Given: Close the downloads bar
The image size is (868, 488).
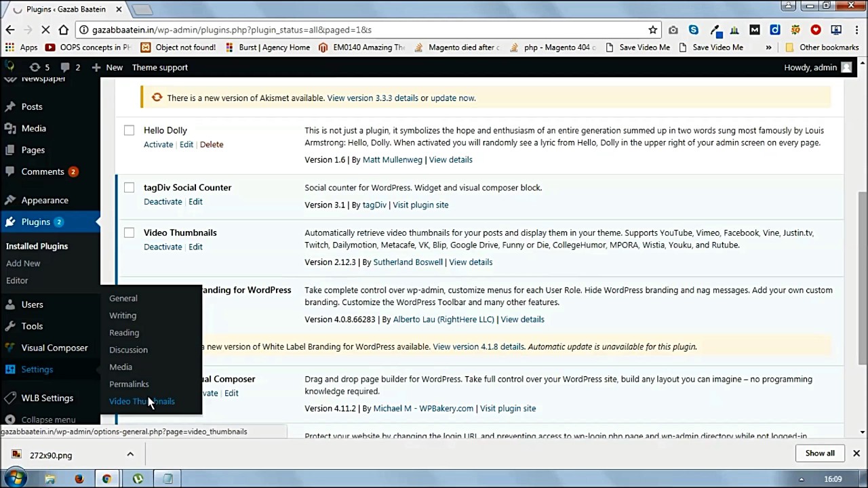Looking at the screenshot, I should click(x=856, y=453).
